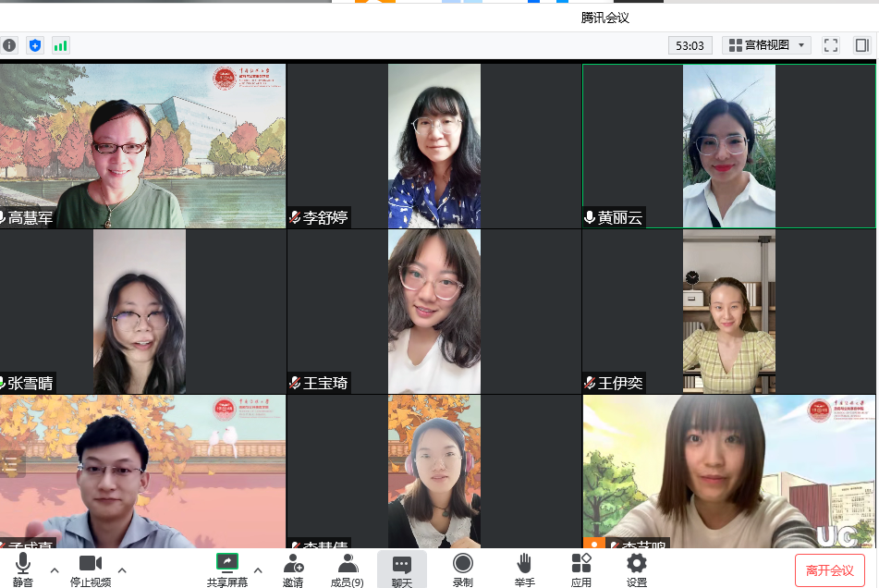Image resolution: width=879 pixels, height=588 pixels.
Task: Raise hand using the 举手 icon
Action: click(x=524, y=568)
